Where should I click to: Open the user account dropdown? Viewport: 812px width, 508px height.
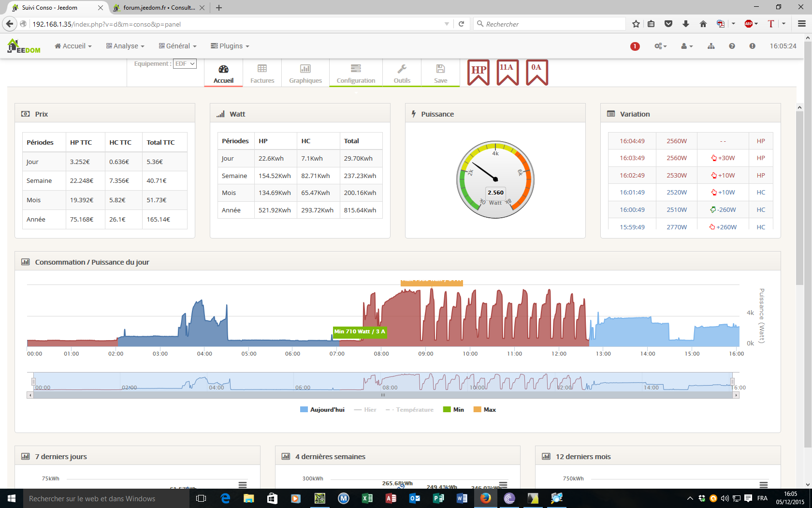687,46
